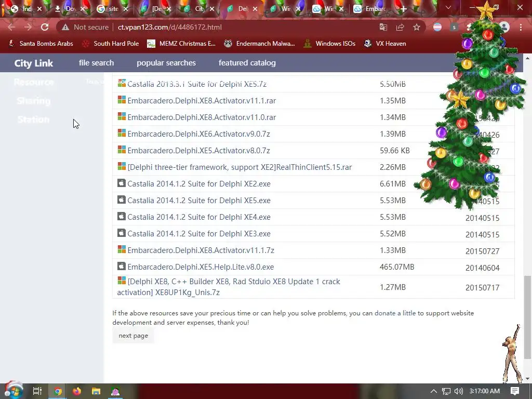Image resolution: width=532 pixels, height=399 pixels.
Task: Open Castalia 2014.1.2 Suite for Delphi XE4.exe
Action: [x=199, y=217]
